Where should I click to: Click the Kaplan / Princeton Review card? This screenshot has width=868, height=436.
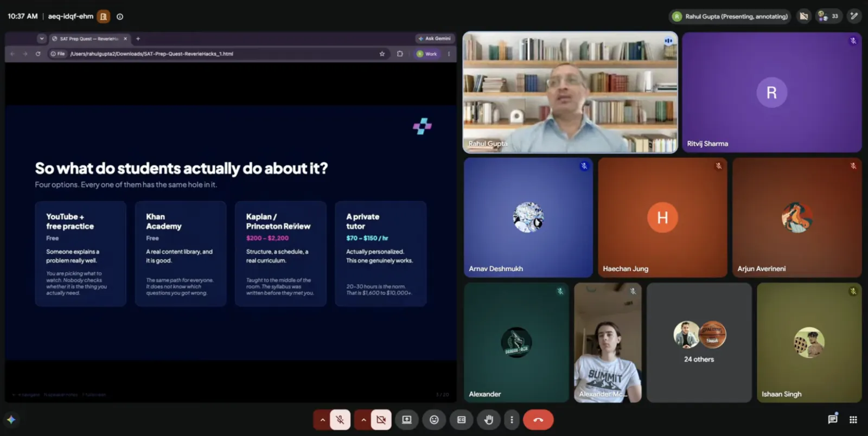click(x=280, y=254)
